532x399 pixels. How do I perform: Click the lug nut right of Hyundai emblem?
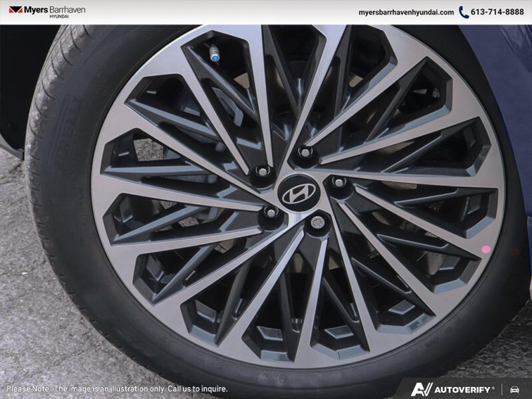(x=338, y=182)
